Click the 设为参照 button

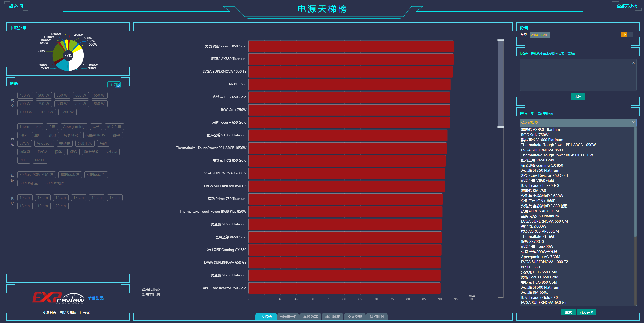(586, 312)
